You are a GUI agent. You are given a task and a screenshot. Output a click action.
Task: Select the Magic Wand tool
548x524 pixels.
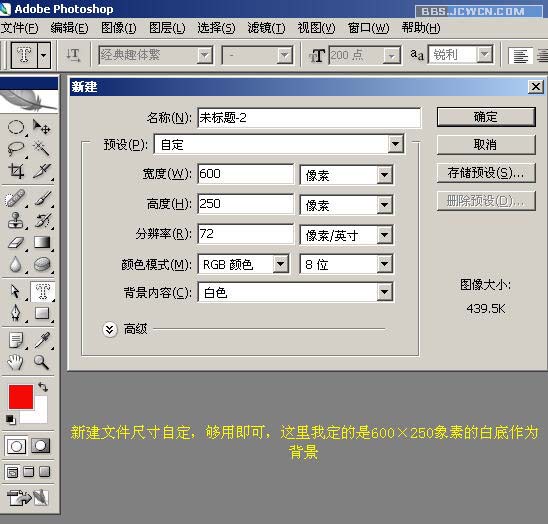coord(42,149)
